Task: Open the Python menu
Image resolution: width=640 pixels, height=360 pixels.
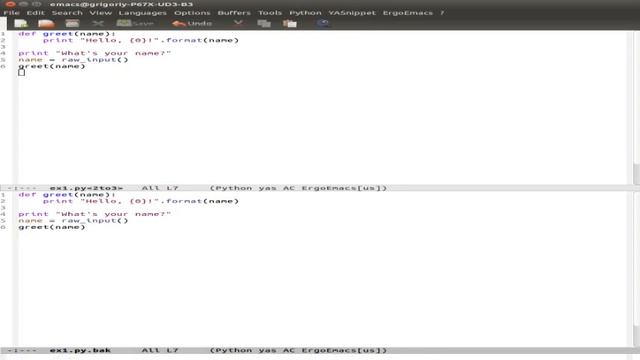Action: [x=305, y=13]
